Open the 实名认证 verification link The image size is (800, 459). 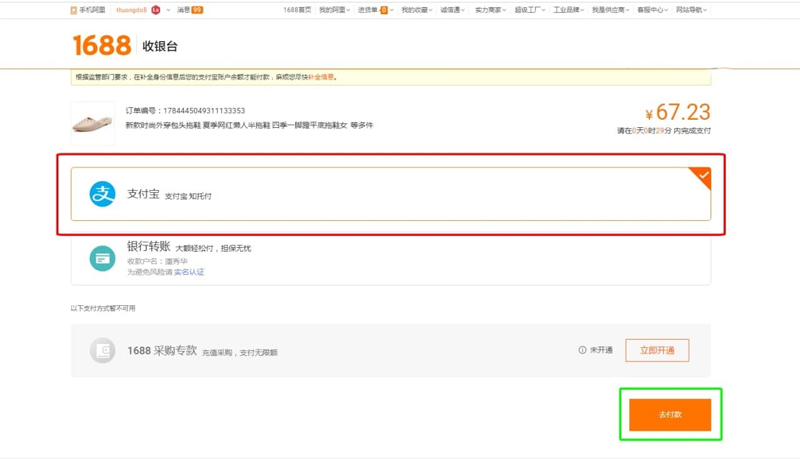click(189, 272)
